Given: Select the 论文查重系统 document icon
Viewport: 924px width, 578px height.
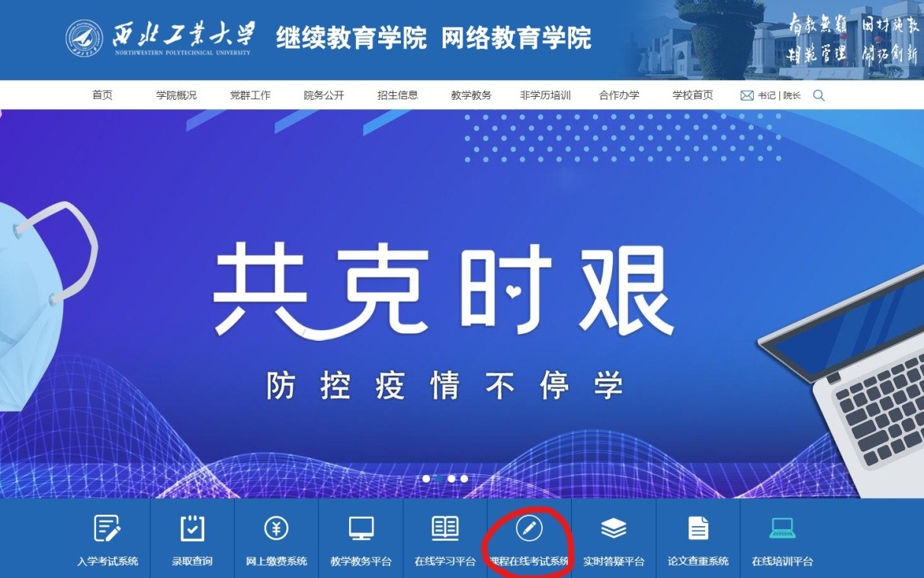Looking at the screenshot, I should 698,526.
